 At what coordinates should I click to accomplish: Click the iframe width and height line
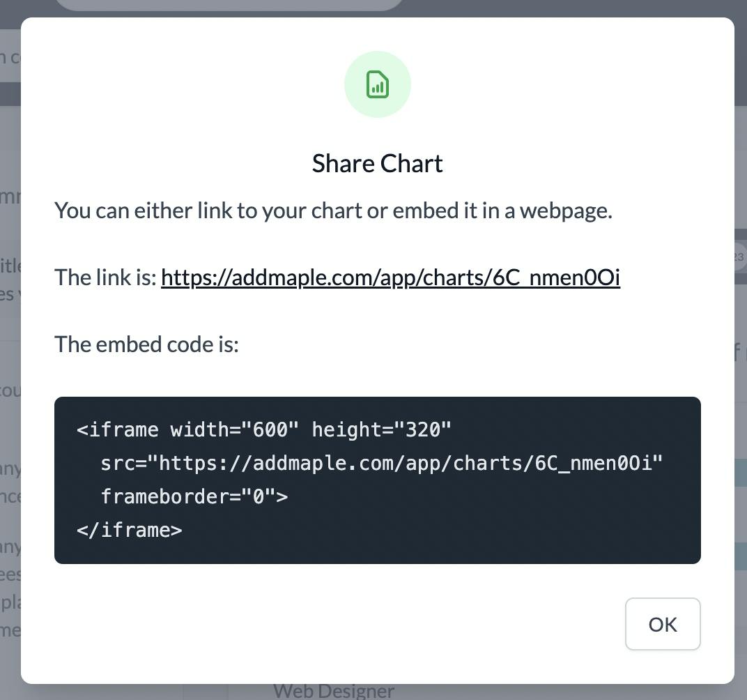(263, 429)
